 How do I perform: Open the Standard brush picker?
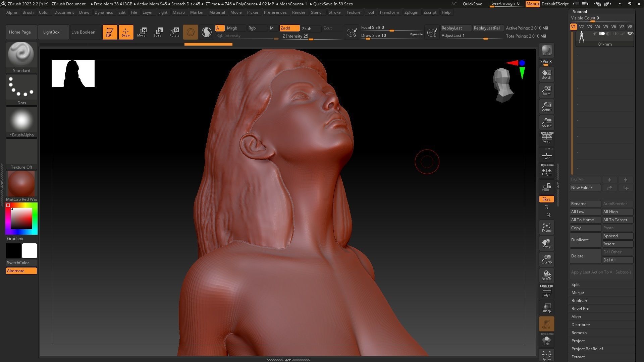click(x=21, y=57)
